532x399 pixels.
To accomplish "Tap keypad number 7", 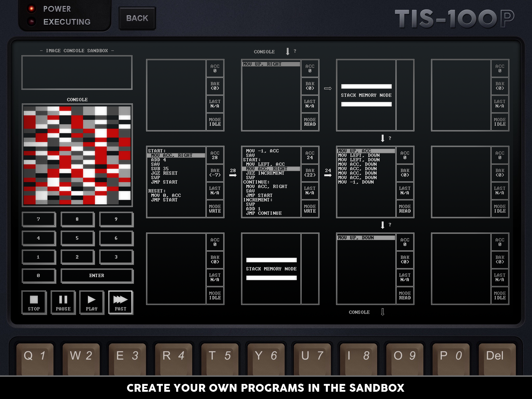I will tap(38, 219).
